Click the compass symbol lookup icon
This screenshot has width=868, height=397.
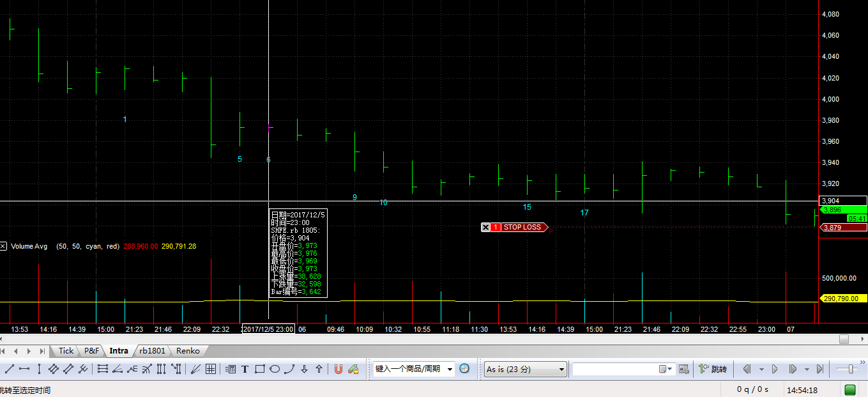464,369
